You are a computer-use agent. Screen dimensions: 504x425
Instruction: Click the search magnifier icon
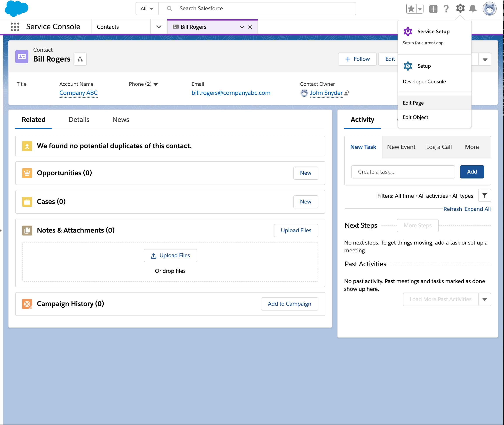(x=170, y=9)
